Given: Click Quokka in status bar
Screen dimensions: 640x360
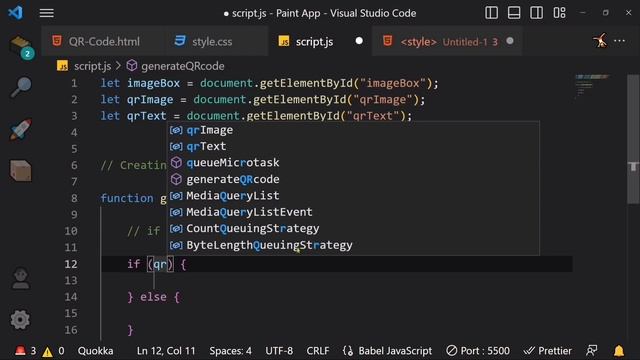Looking at the screenshot, I should [96, 351].
